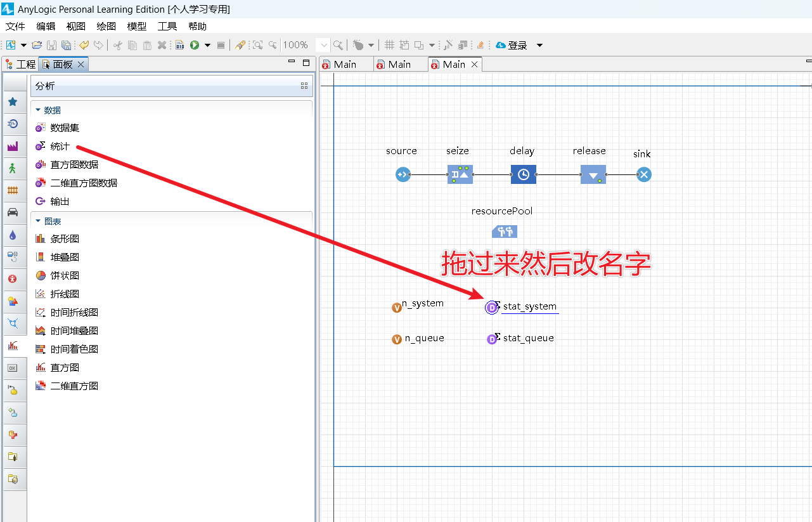
Task: Collapse the 数据 section in the palette
Action: point(38,110)
